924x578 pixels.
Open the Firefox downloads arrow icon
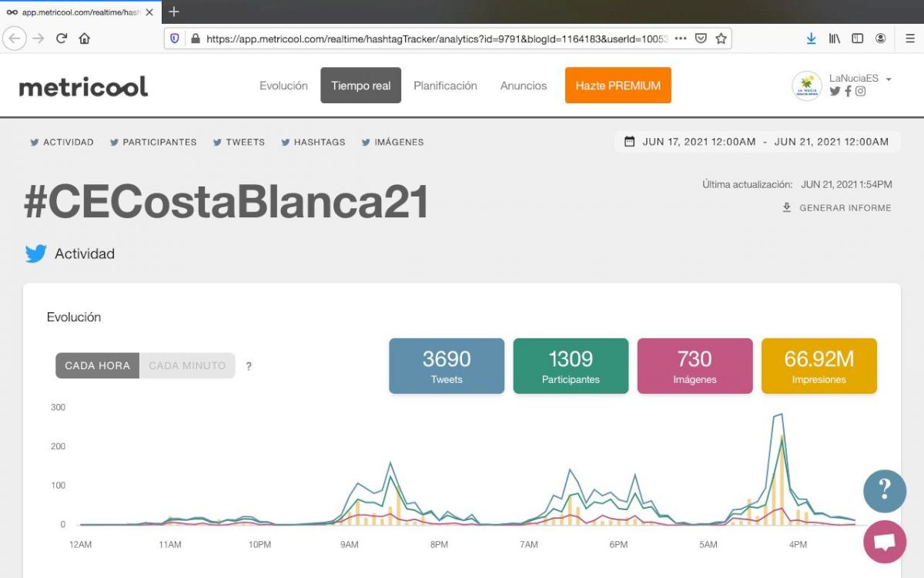(811, 39)
